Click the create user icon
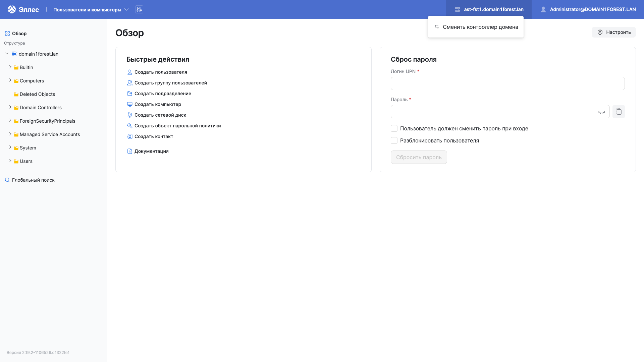Screen dimensions: 644x362 coord(130,72)
